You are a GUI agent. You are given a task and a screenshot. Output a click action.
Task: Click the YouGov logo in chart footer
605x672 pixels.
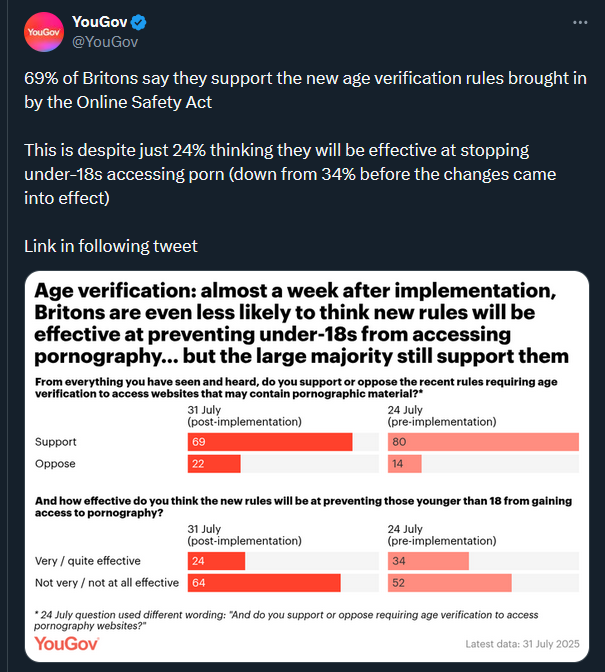click(66, 644)
